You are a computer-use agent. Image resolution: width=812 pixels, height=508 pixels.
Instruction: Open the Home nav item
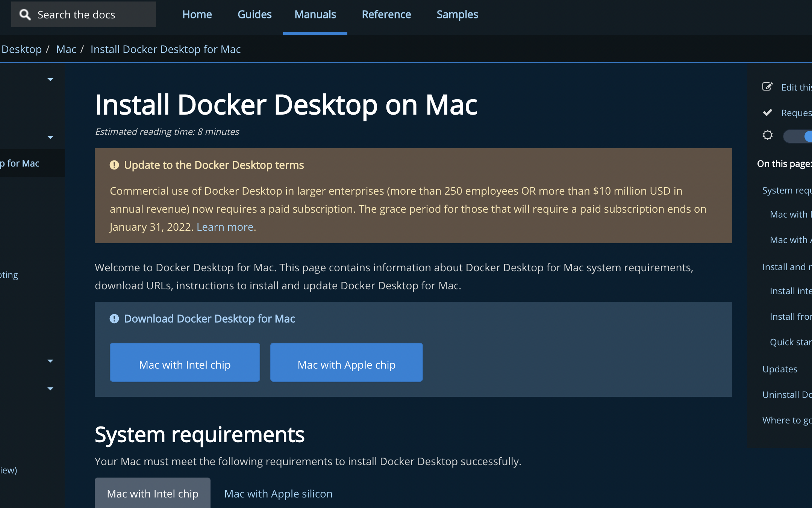pos(197,15)
